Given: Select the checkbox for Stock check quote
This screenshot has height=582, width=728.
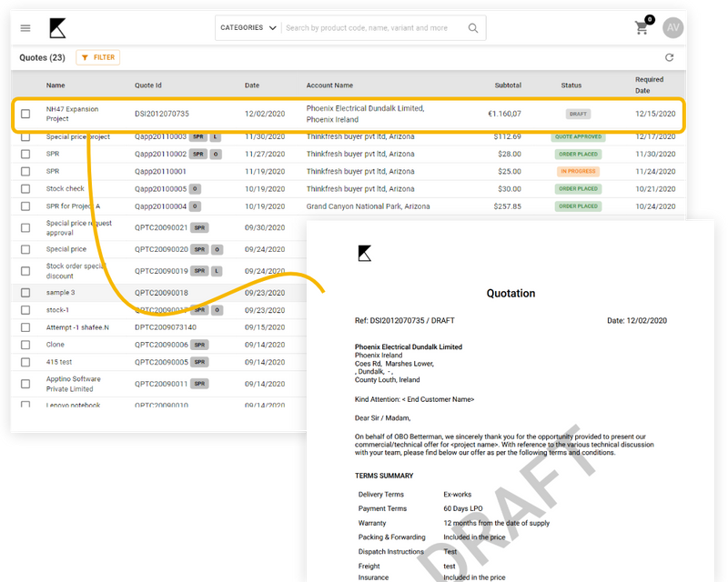Looking at the screenshot, I should tap(25, 188).
